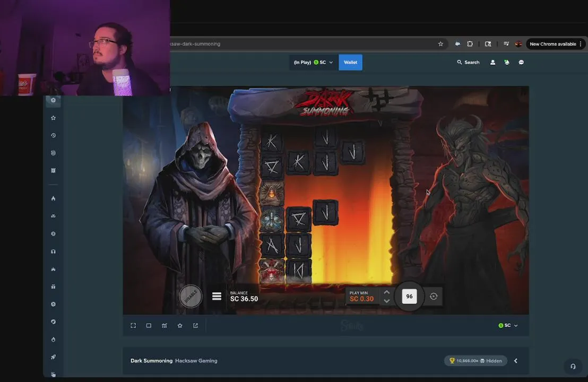
Task: Click the SC 36.50 balance text
Action: click(244, 299)
